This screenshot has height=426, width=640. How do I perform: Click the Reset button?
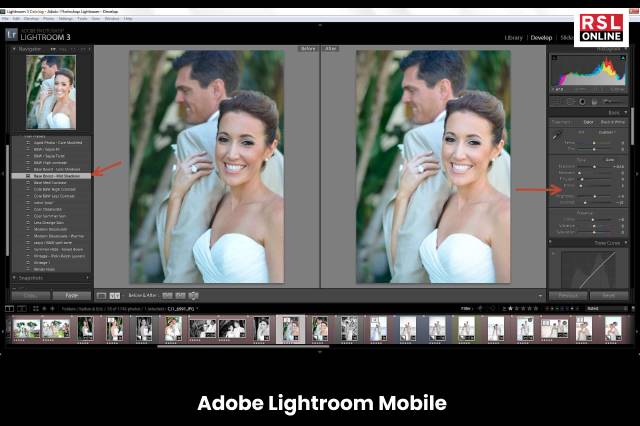click(x=609, y=295)
